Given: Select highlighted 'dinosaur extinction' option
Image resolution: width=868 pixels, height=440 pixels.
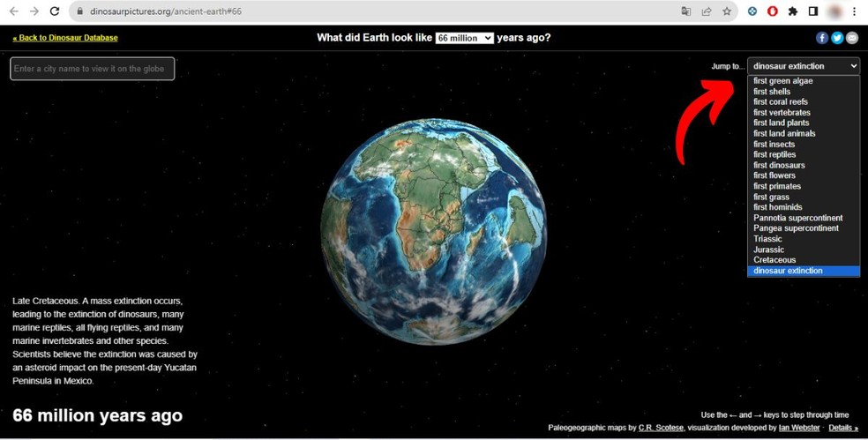Looking at the screenshot, I should [804, 271].
